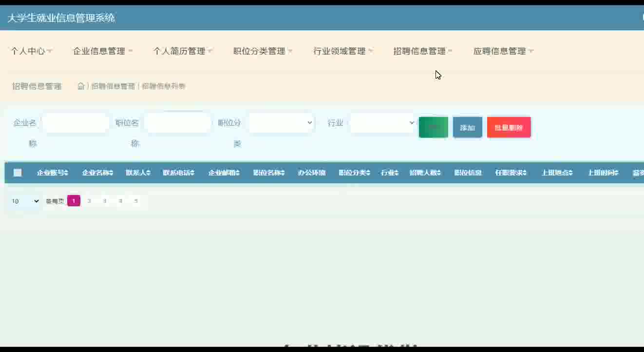Open the rows-per-page dropdown showing 10
Screen dimensions: 644x352
[x=25, y=201]
